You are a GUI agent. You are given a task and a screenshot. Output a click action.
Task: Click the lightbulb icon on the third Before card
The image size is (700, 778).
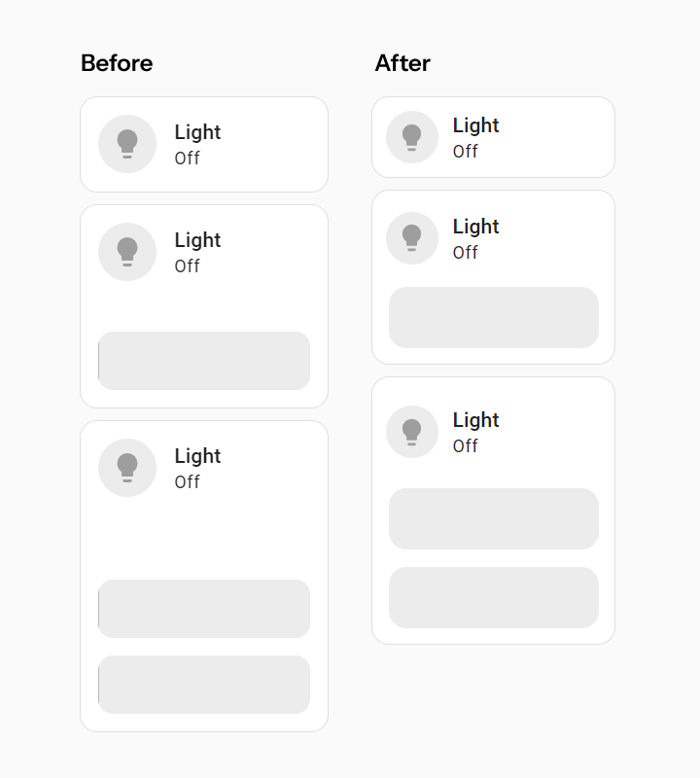[127, 467]
